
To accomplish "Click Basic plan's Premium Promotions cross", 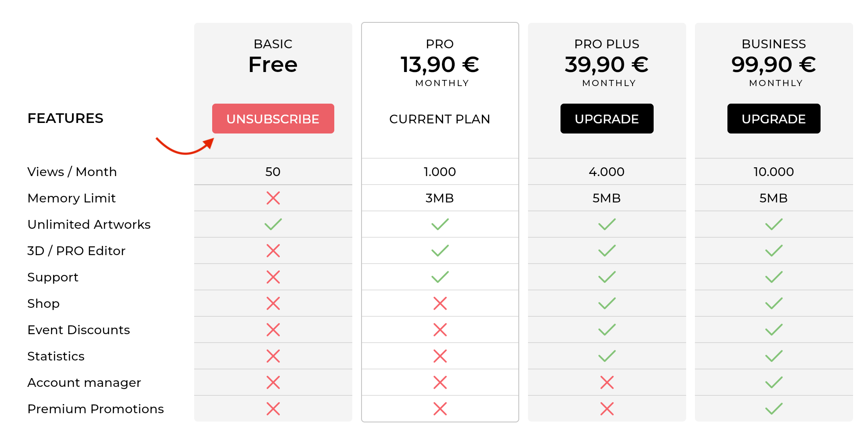I will (x=273, y=409).
